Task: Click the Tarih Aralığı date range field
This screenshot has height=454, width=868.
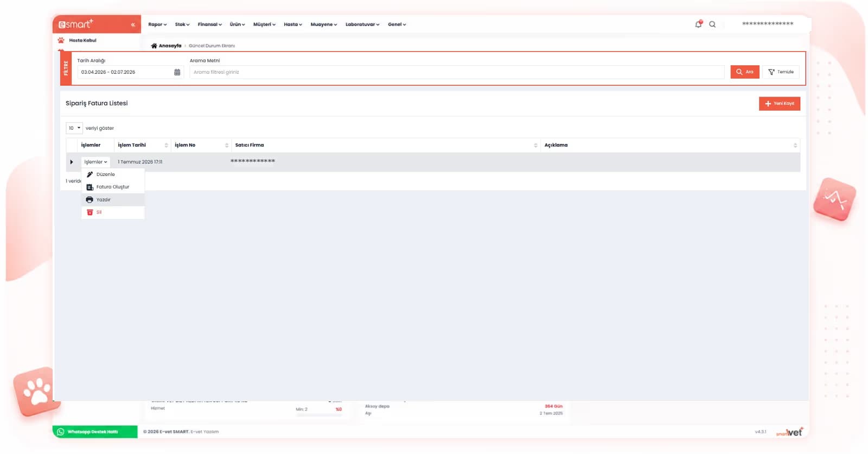Action: pos(130,72)
